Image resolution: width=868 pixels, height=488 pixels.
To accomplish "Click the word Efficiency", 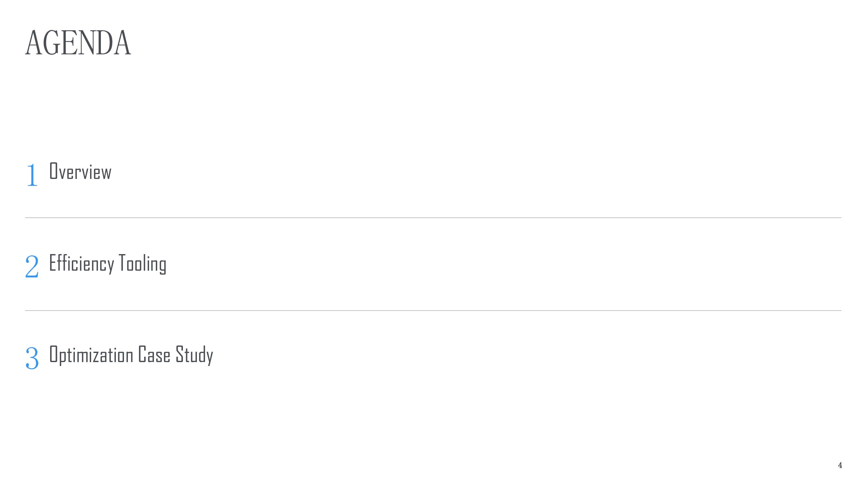I will [82, 264].
